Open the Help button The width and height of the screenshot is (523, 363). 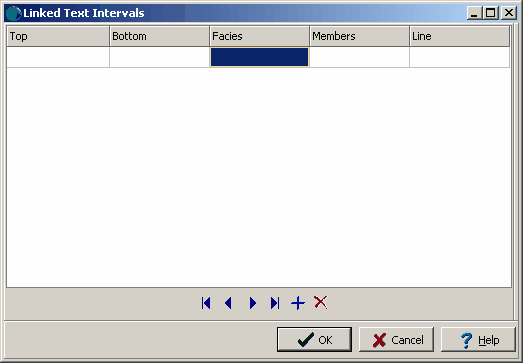pyautogui.click(x=478, y=340)
